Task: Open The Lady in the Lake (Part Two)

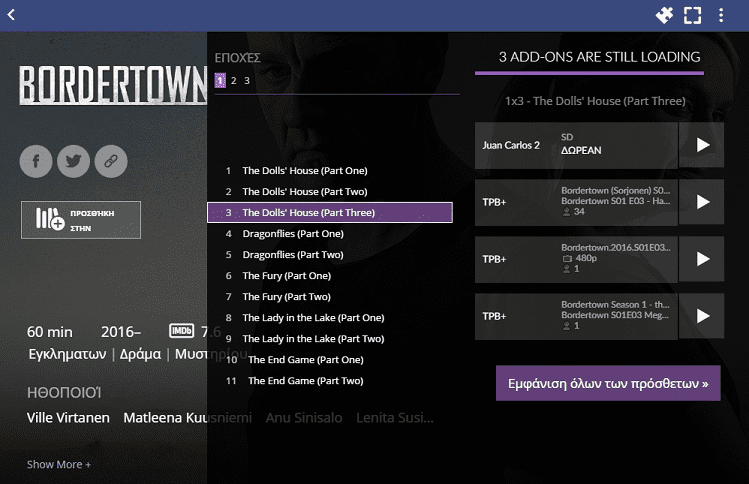Action: tap(330, 339)
